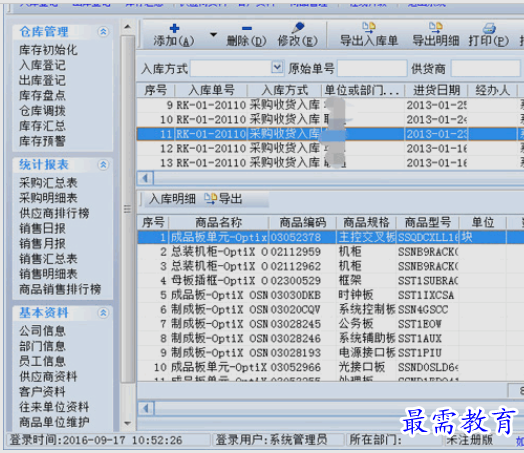Open the dropdown arrow beside 添加
The height and width of the screenshot is (453, 524).
point(213,35)
